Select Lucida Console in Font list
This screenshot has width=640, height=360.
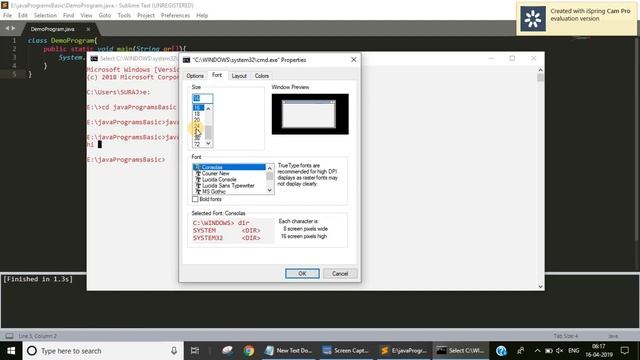(x=229, y=180)
